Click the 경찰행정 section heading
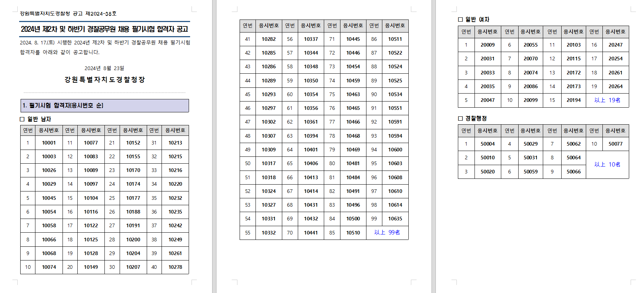The image size is (644, 293). click(476, 119)
